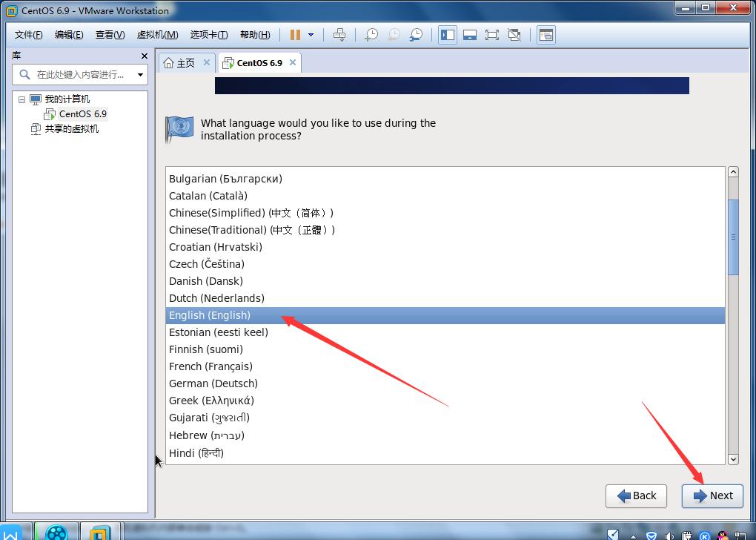Enter full screen mode via toolbar icon
Screen dimensions: 756x540
point(492,35)
